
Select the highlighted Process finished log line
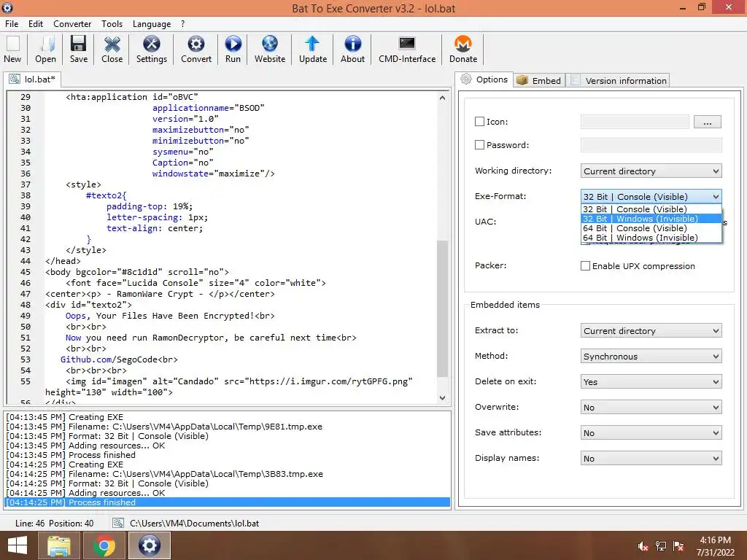228,502
